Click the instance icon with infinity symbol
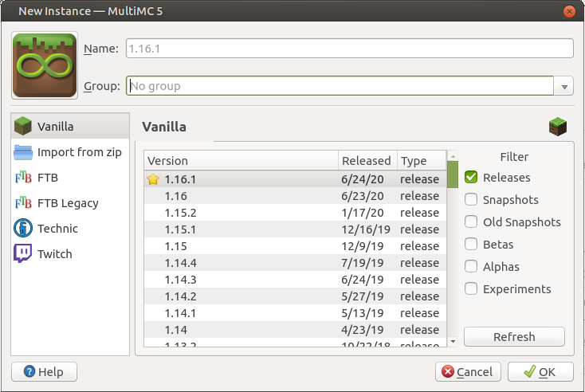585x392 pixels. pos(45,65)
